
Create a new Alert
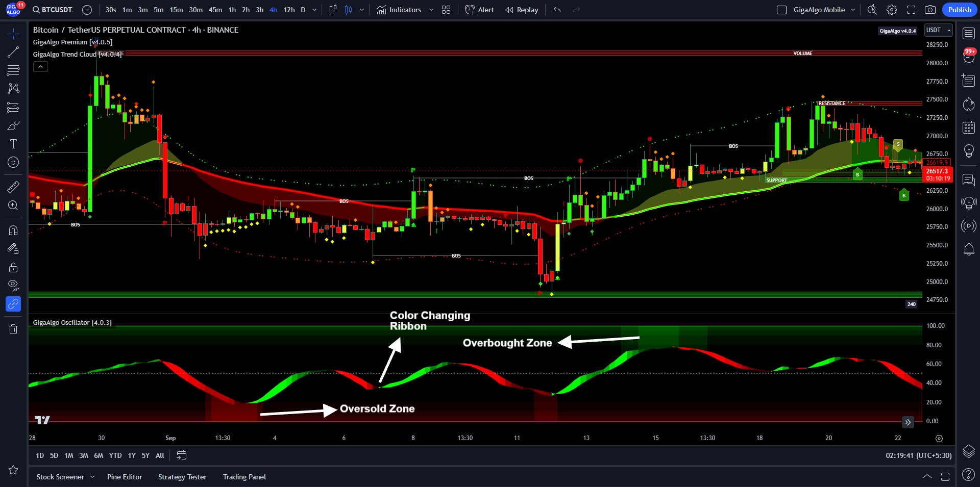tap(479, 10)
